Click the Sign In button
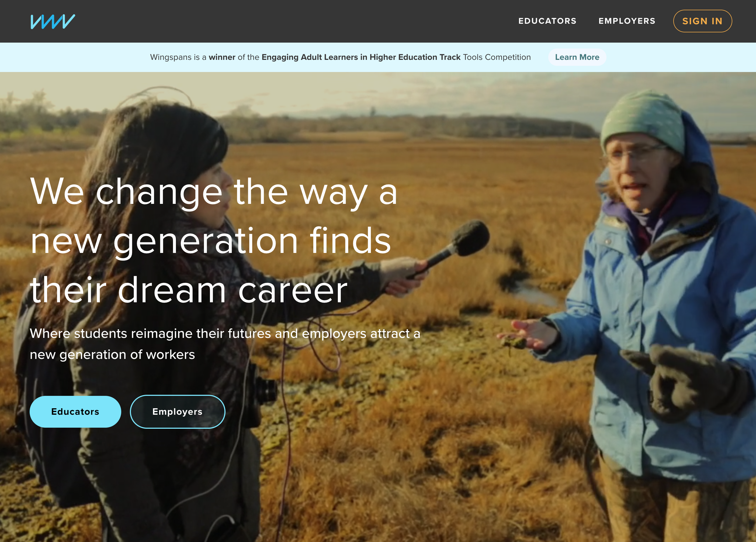Image resolution: width=756 pixels, height=542 pixels. tap(702, 21)
